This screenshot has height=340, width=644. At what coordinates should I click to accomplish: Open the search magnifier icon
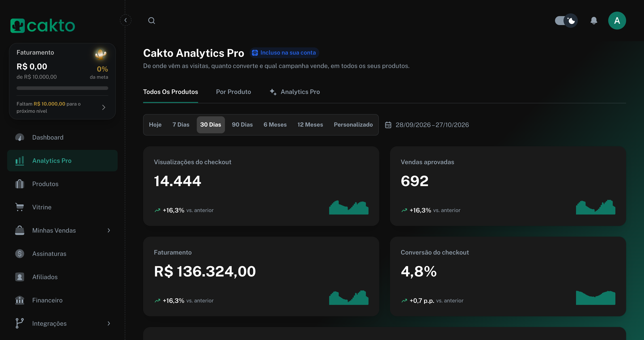pyautogui.click(x=152, y=21)
